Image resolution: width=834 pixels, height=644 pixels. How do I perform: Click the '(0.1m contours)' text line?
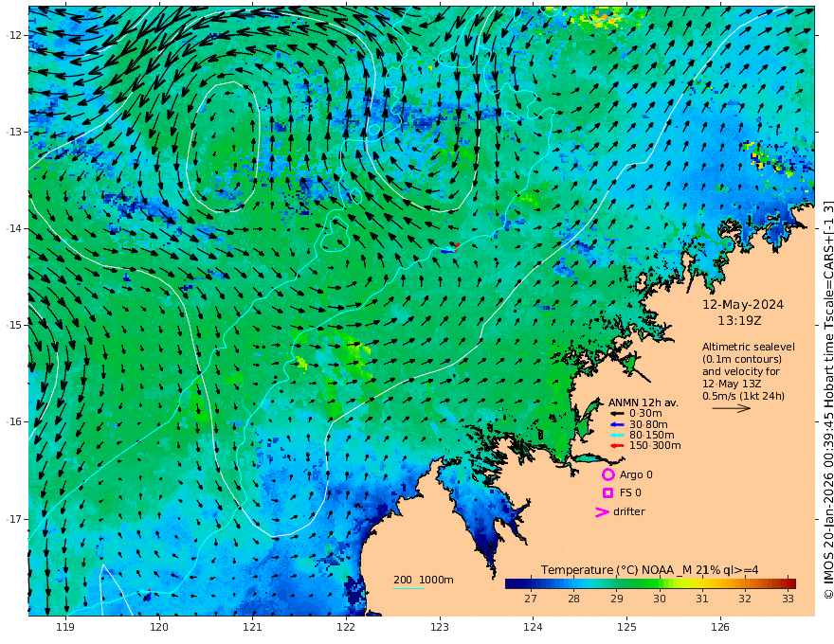pos(742,359)
